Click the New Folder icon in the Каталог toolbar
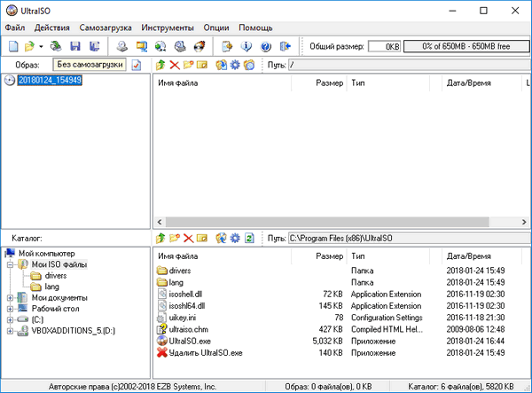Viewport: 532px width, 393px height. [175, 239]
